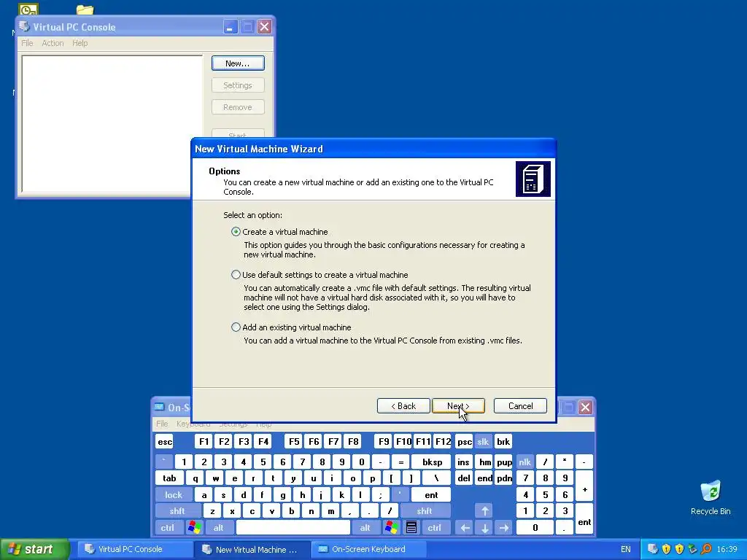Viewport: 747px width, 560px height.
Task: Cancel the New Virtual Machine Wizard
Action: point(520,406)
